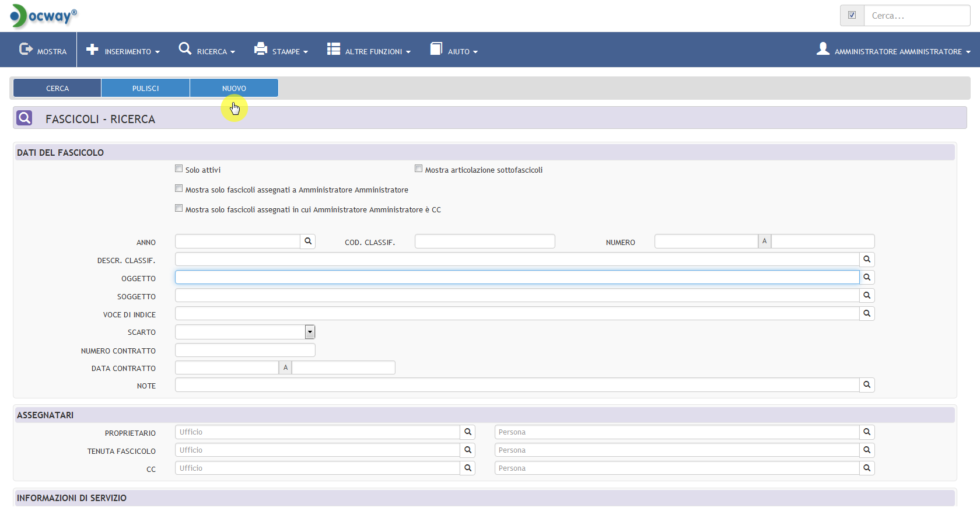Open Ufficio lookup for PROPRIETARIO

468,432
